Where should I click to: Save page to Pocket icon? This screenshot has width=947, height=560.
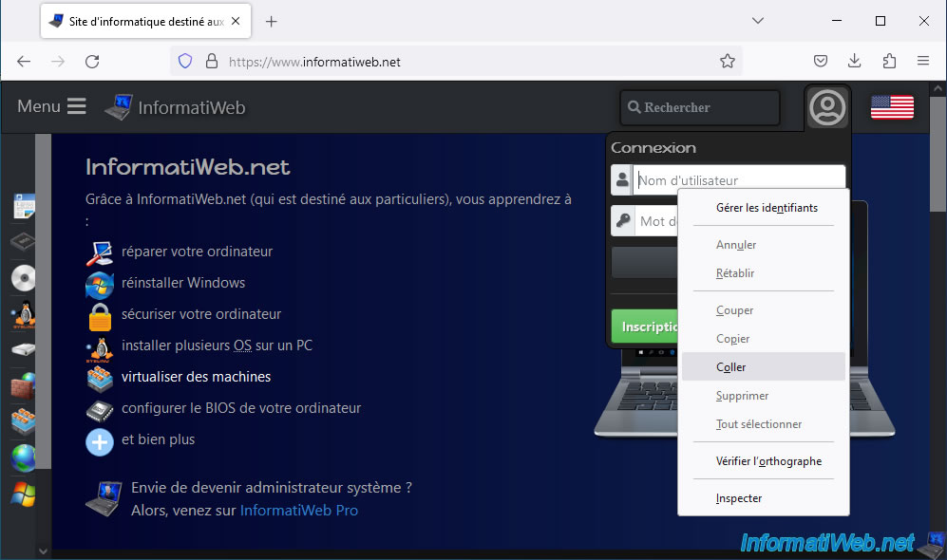coord(820,61)
